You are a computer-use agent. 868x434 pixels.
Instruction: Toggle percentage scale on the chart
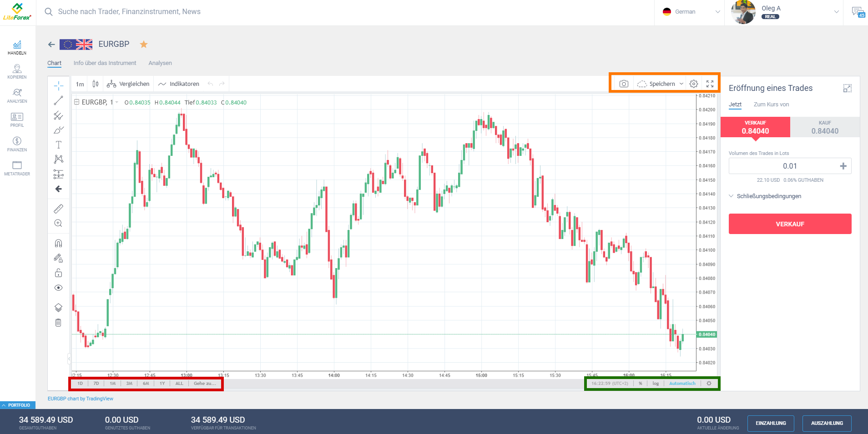641,383
